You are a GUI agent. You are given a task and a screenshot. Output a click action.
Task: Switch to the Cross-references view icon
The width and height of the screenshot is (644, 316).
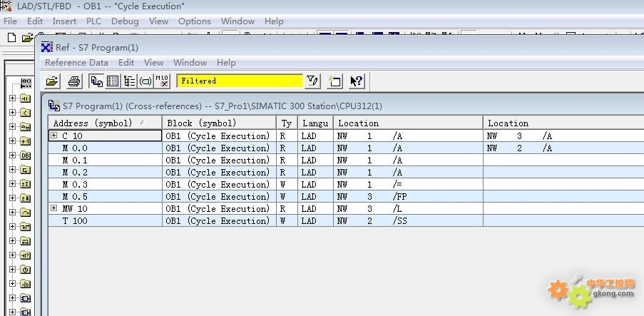pyautogui.click(x=96, y=81)
